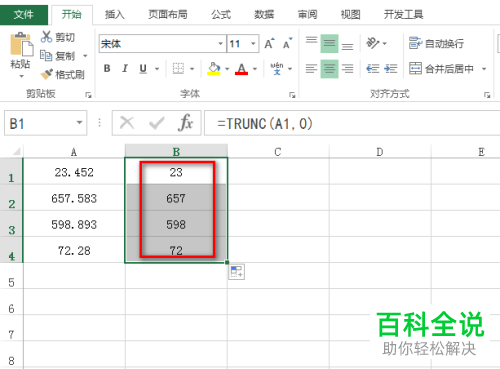Select cell A4 containing 72.28
This screenshot has height=369, width=500.
[x=74, y=250]
